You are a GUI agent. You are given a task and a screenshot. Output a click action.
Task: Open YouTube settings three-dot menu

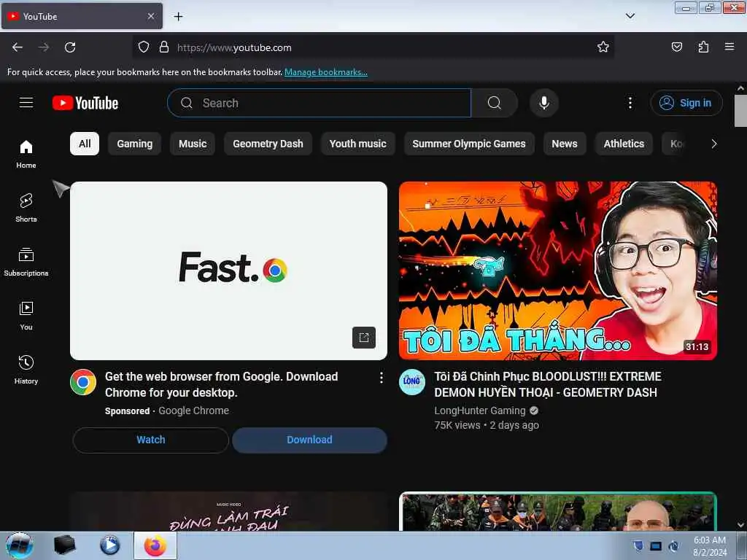630,103
